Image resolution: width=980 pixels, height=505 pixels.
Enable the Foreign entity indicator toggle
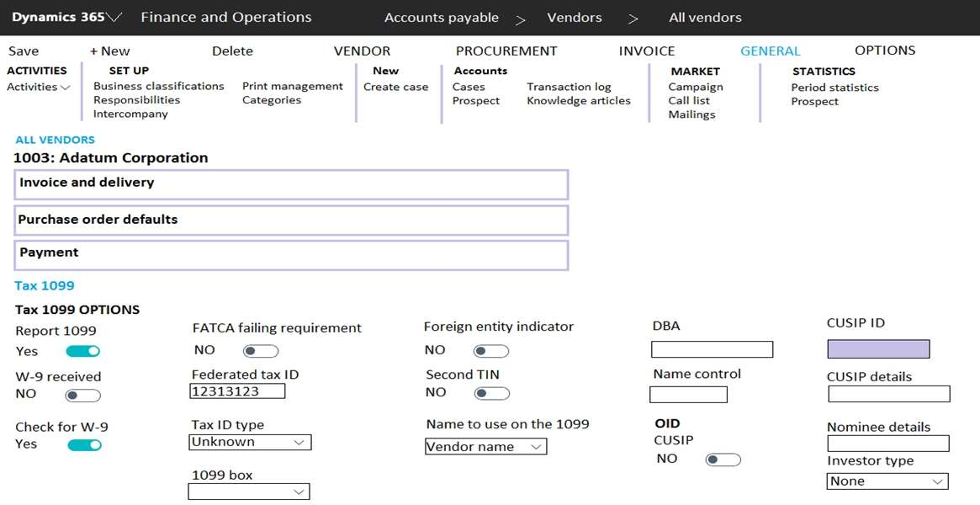(x=491, y=351)
